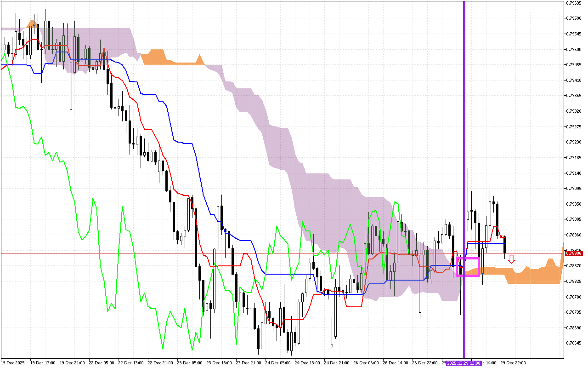Click the highlighted 2025.12.29 12:00 date label
The width and height of the screenshot is (588, 368).
pyautogui.click(x=464, y=363)
